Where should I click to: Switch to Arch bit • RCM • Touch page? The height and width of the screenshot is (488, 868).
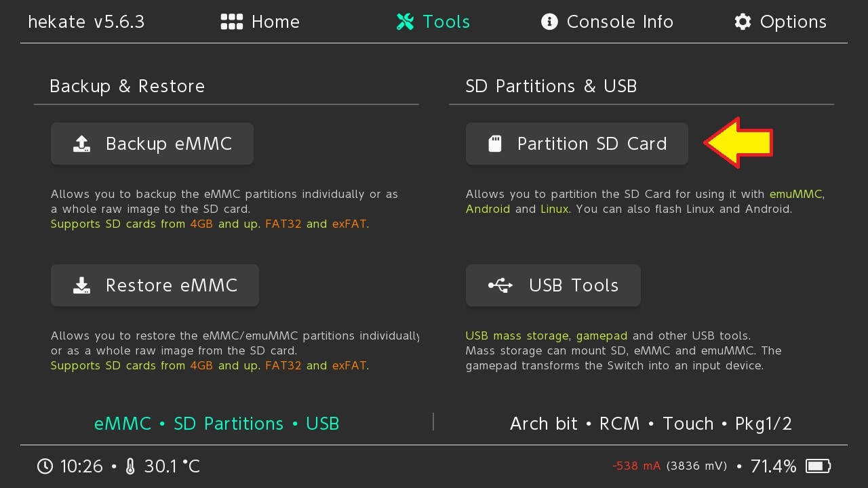pos(650,424)
